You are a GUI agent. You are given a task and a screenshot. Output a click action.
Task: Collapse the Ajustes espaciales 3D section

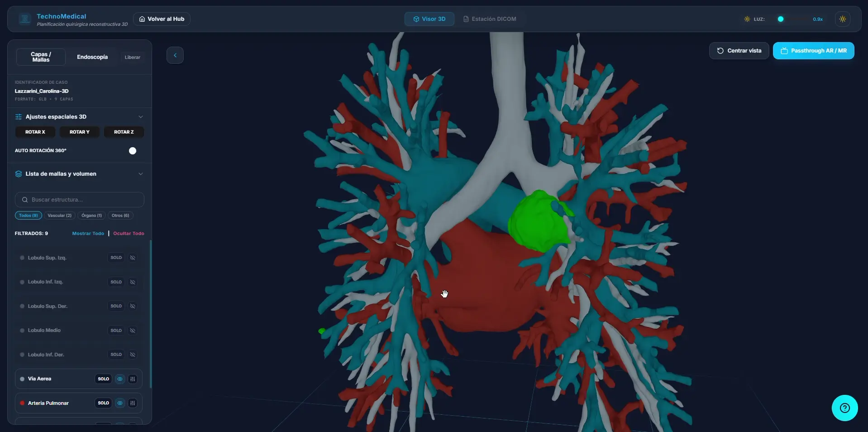(x=141, y=117)
